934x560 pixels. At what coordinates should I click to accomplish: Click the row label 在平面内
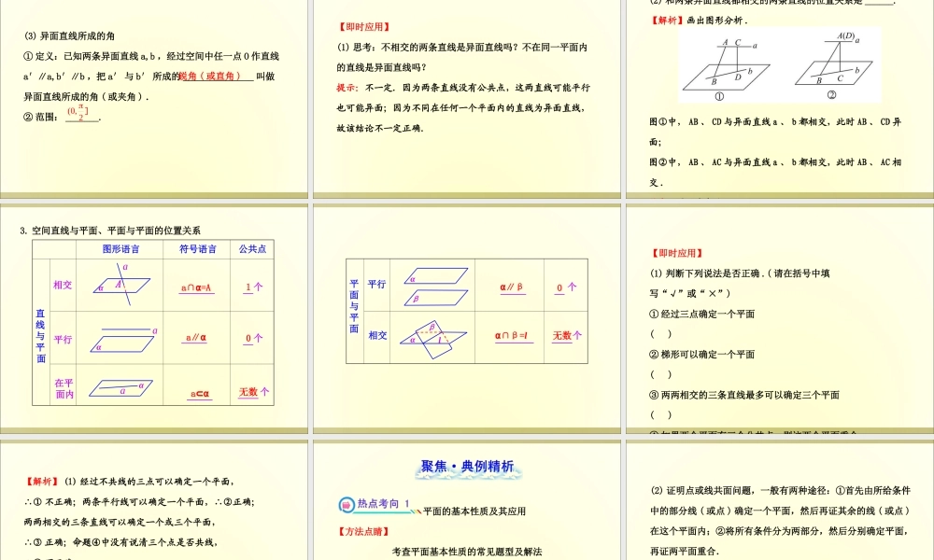64,388
